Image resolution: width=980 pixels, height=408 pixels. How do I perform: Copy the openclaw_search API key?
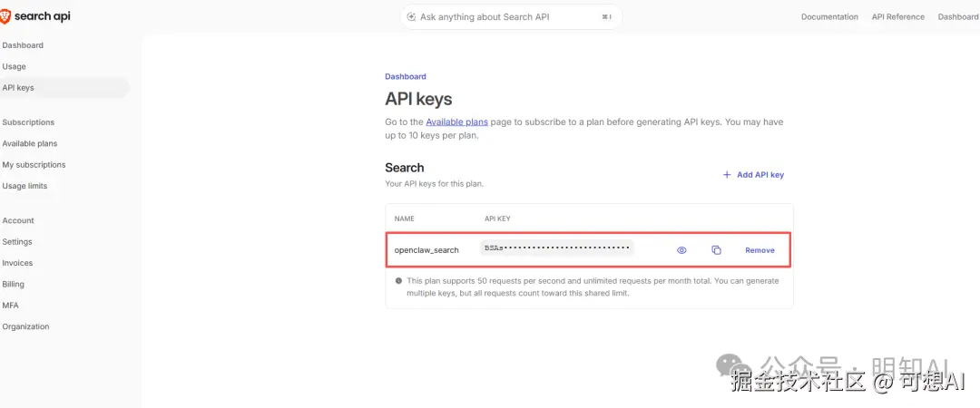(716, 250)
